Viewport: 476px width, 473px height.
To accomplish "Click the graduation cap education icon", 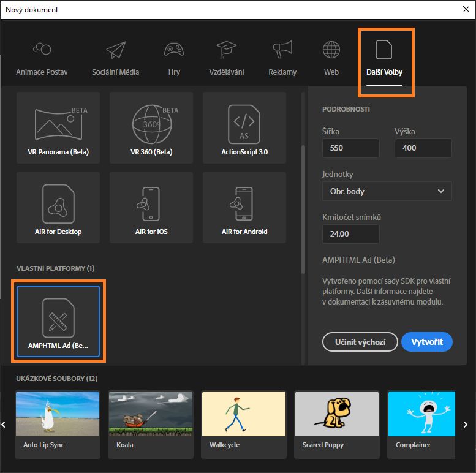I will (227, 50).
